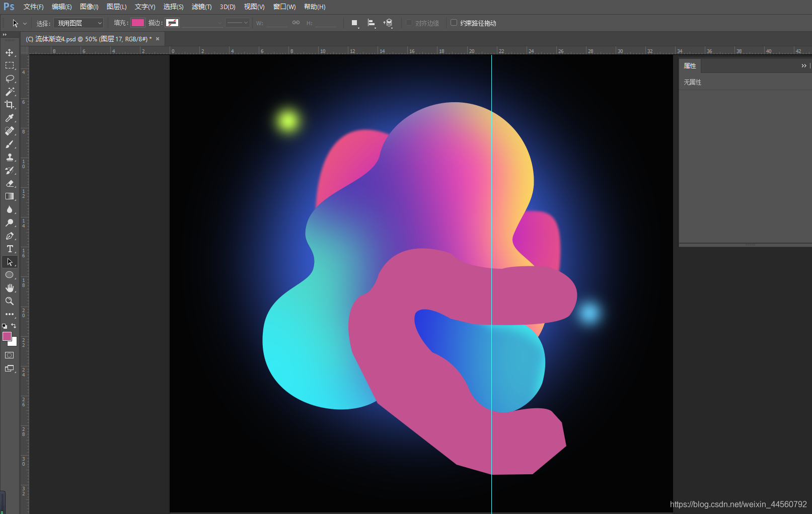Collapse the 属性 panel with double arrows
Screen dimensions: 812x514
click(804, 66)
